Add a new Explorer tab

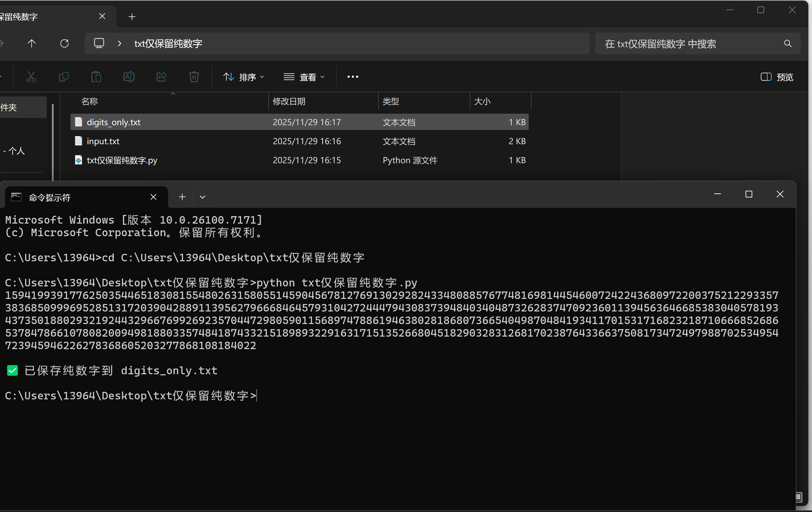click(132, 17)
